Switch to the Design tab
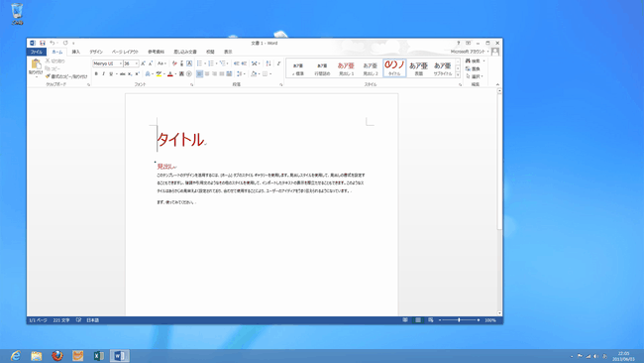Image resolution: width=644 pixels, height=363 pixels. (96, 52)
